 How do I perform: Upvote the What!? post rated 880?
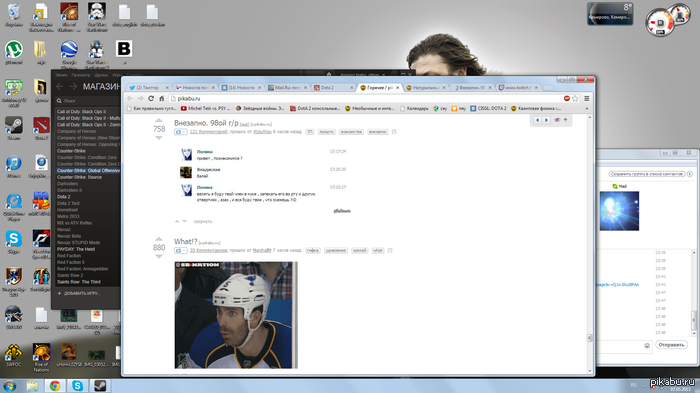tap(159, 239)
